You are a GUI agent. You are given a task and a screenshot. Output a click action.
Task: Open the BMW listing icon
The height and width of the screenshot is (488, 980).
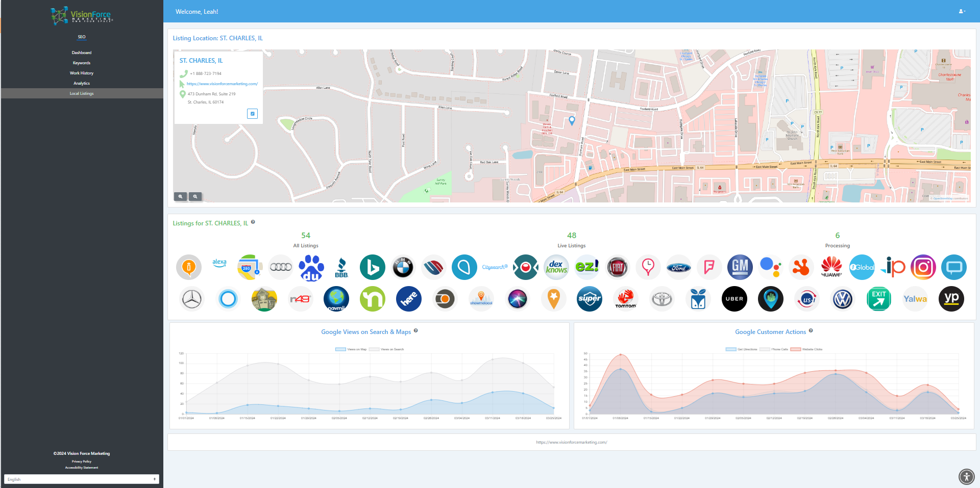click(403, 267)
